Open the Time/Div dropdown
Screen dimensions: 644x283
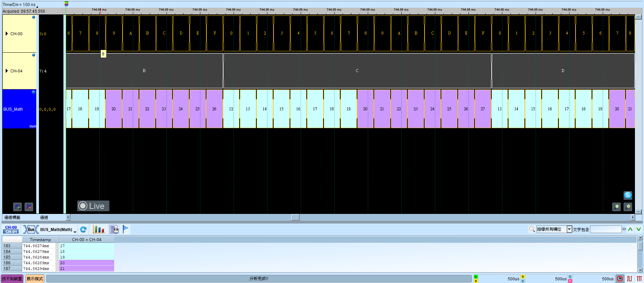point(37,6)
